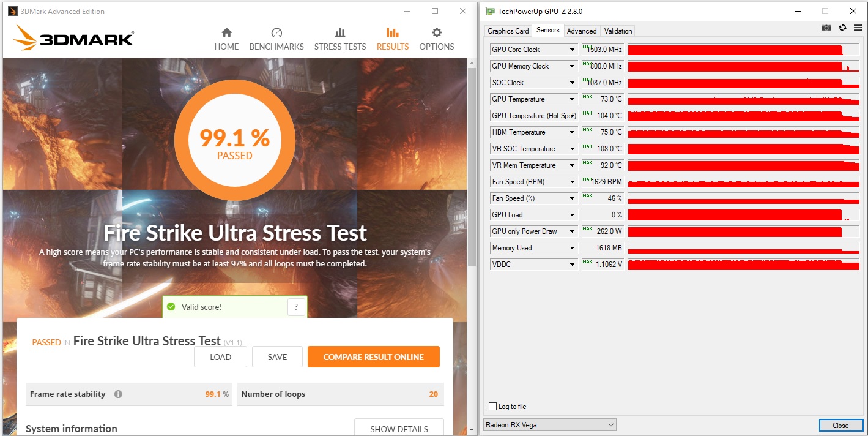Expand the Fan Speed (RPM) dropdown
This screenshot has height=436, width=868.
pos(572,182)
